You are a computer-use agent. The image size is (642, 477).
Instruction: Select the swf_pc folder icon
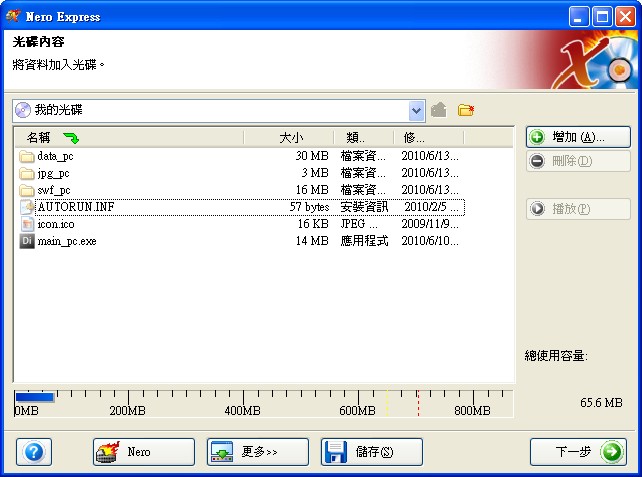coord(27,190)
